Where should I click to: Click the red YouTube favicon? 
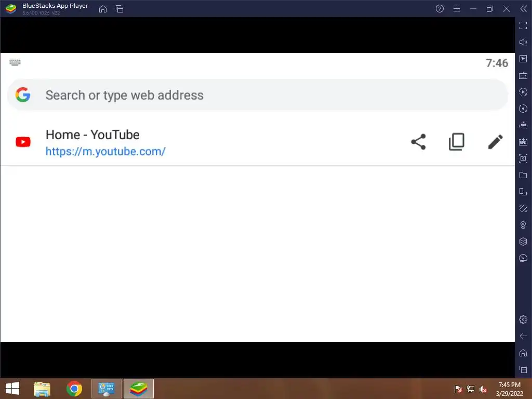[23, 142]
